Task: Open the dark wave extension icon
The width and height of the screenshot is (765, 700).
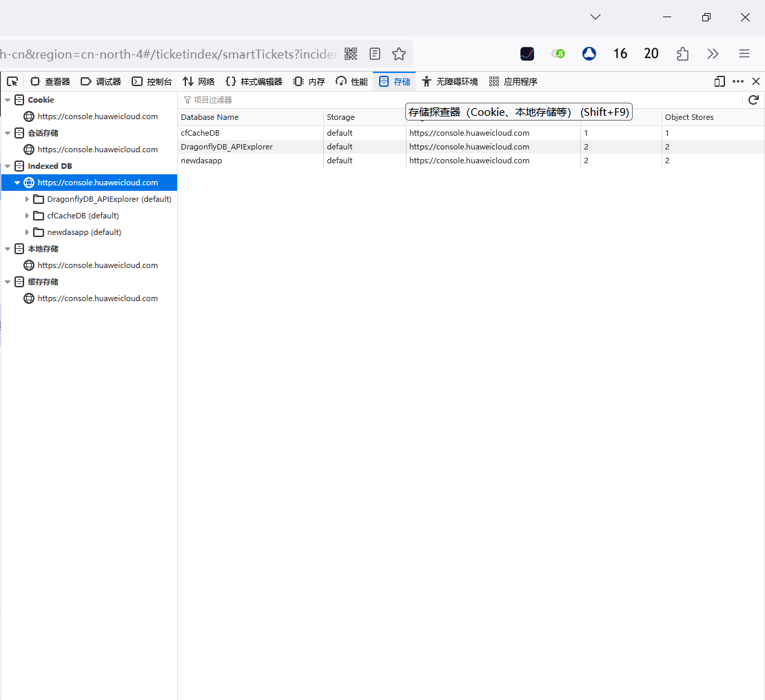Action: pos(527,54)
